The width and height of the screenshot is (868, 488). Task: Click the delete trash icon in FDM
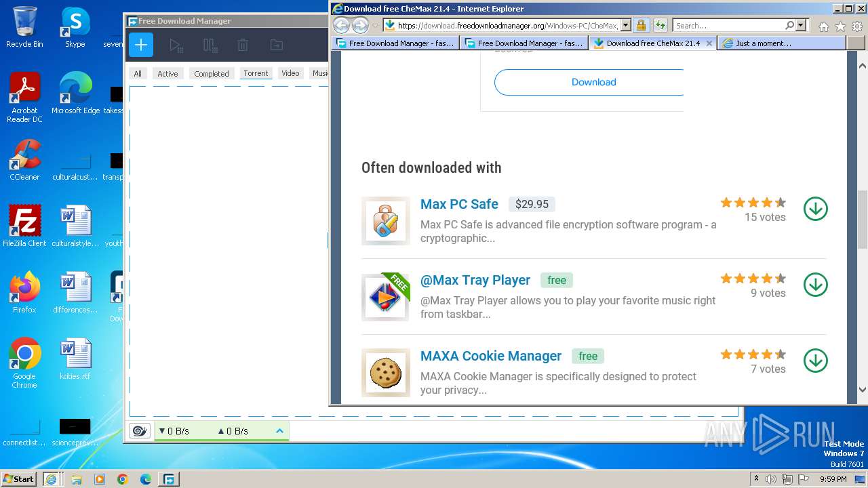pos(243,45)
